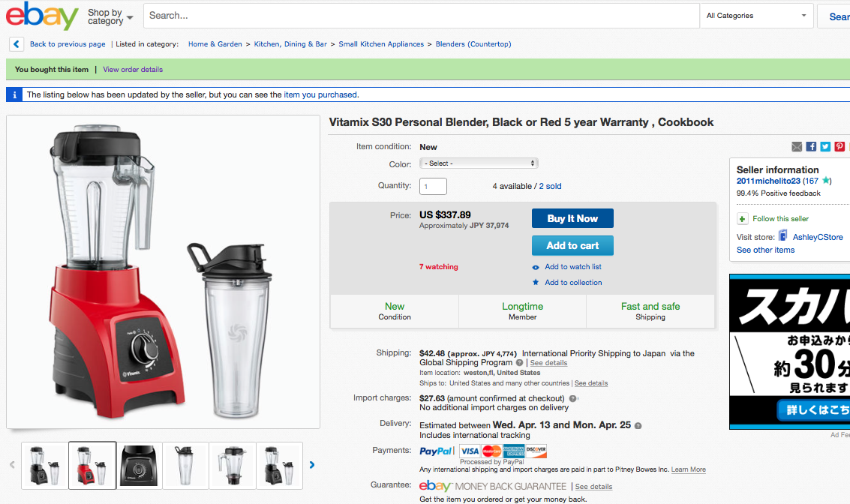Image resolution: width=850 pixels, height=504 pixels.
Task: Pin this listing to Pinterest
Action: (839, 146)
